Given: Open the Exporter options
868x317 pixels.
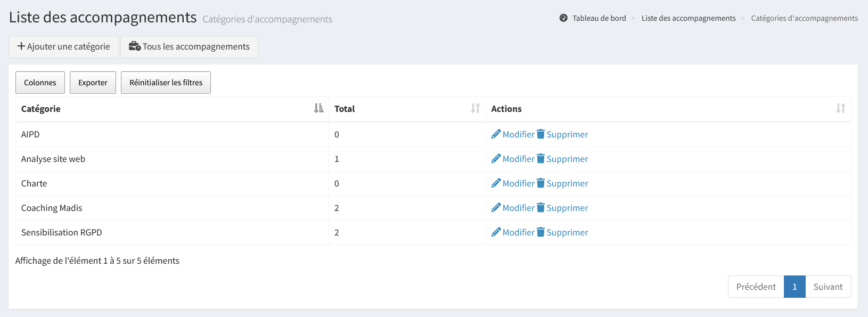Looking at the screenshot, I should pyautogui.click(x=93, y=83).
